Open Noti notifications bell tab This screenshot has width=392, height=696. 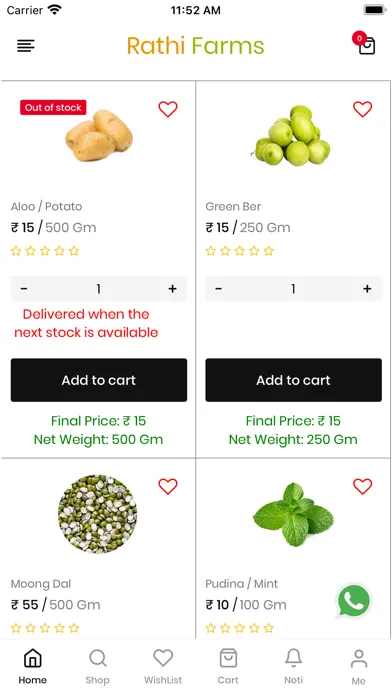coord(293,666)
